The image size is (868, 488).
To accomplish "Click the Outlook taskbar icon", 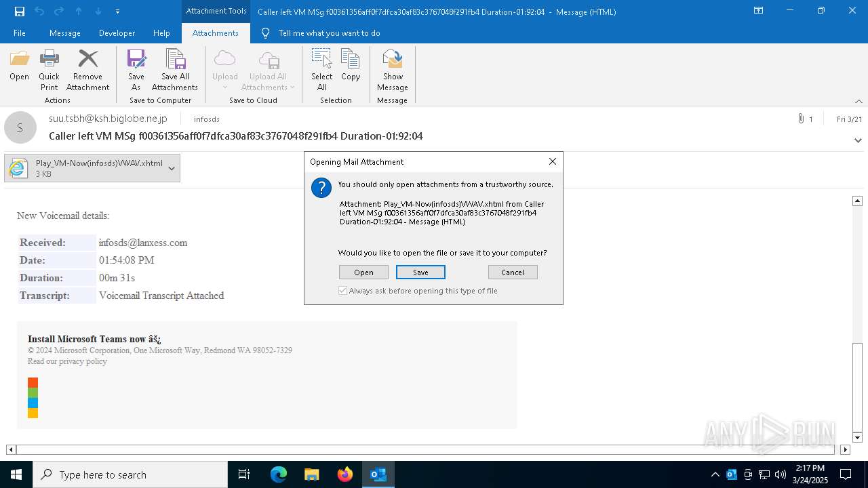I will 378,474.
